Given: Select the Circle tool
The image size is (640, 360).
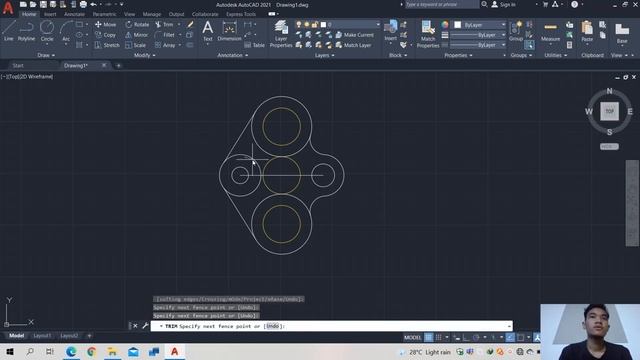Looking at the screenshot, I should coord(47,31).
